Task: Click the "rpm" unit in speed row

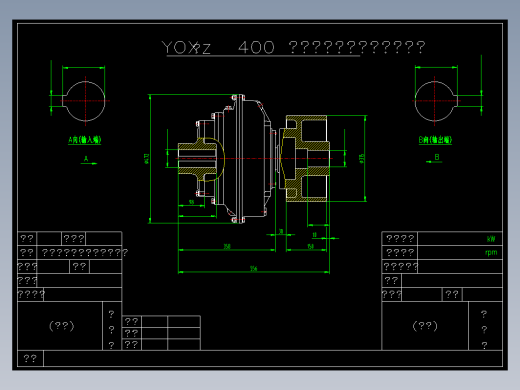Action: 491,252
